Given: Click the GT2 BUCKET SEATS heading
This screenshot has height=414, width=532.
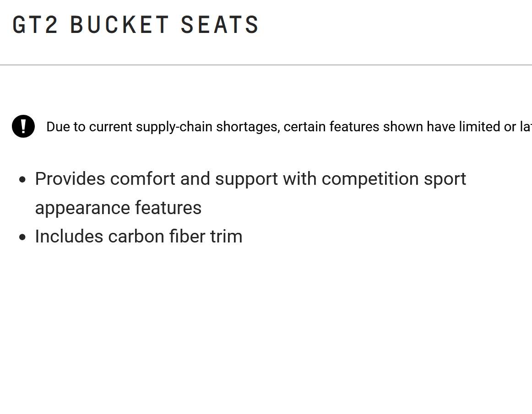Looking at the screenshot, I should click(x=136, y=25).
